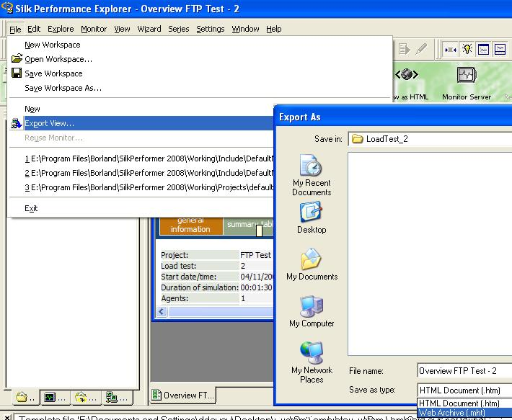Click the Agents: label
This screenshot has width=512, height=420.
coord(175,298)
